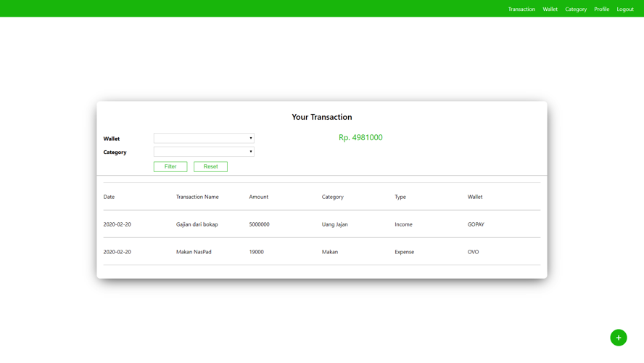Viewport: 644px width, 363px height.
Task: Click the Transaction Name column header
Action: (x=197, y=197)
